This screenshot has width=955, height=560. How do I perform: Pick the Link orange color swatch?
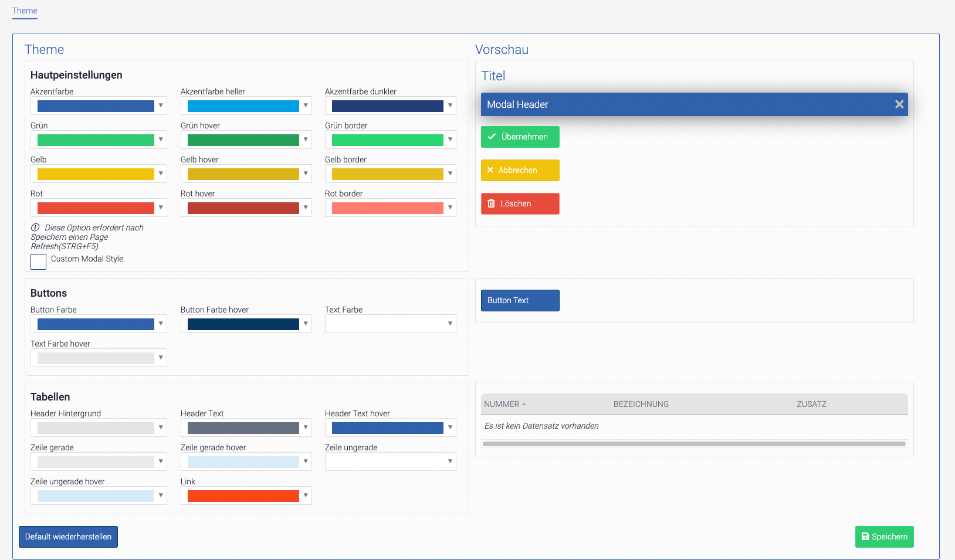coord(243,496)
